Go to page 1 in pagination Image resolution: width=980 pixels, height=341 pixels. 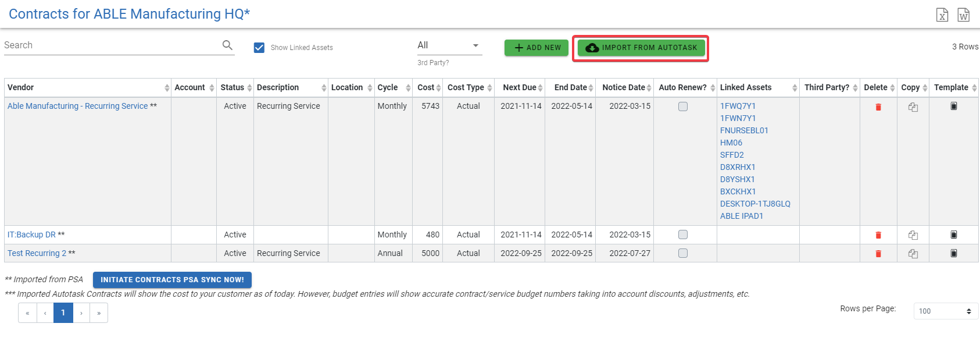point(63,312)
